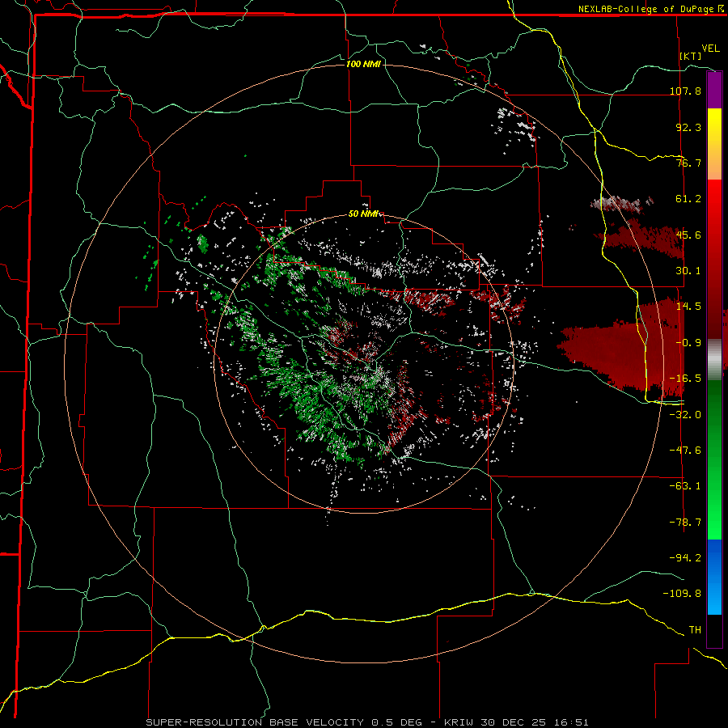
Task: Click the 92.3 scale value
Action: [688, 127]
